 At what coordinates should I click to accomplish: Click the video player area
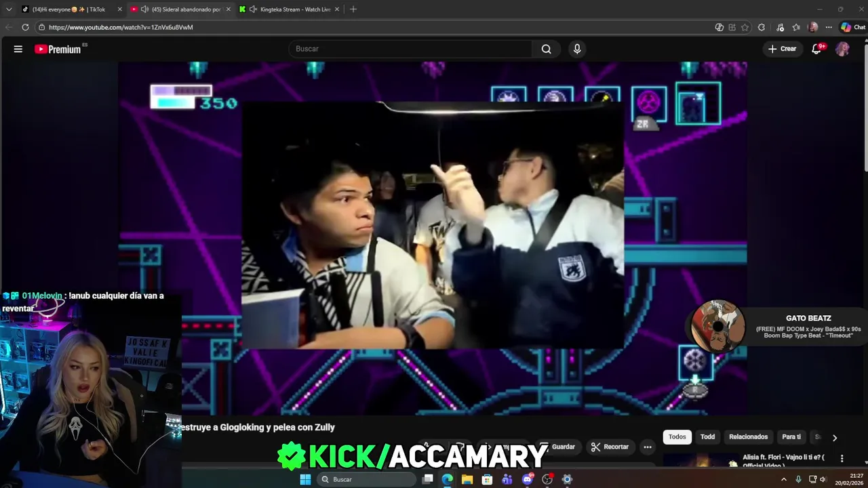tap(433, 237)
